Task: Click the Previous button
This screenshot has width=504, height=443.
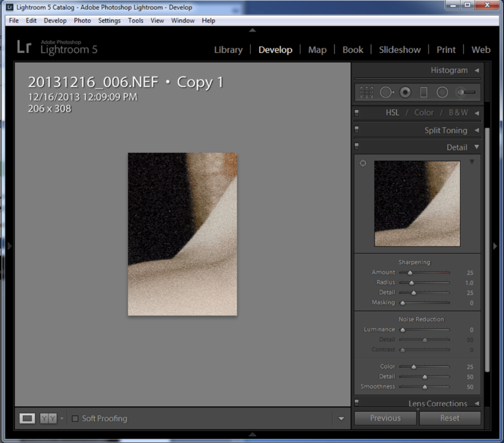Action: pyautogui.click(x=385, y=418)
